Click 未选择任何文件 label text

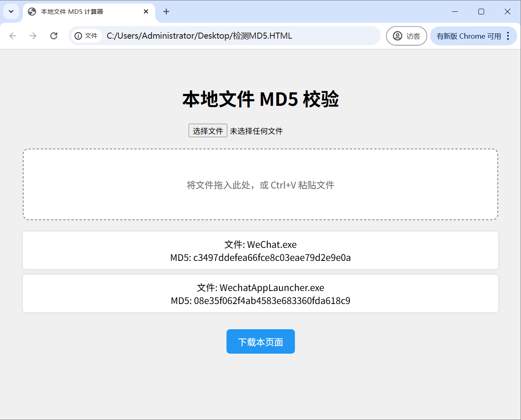[x=256, y=131]
